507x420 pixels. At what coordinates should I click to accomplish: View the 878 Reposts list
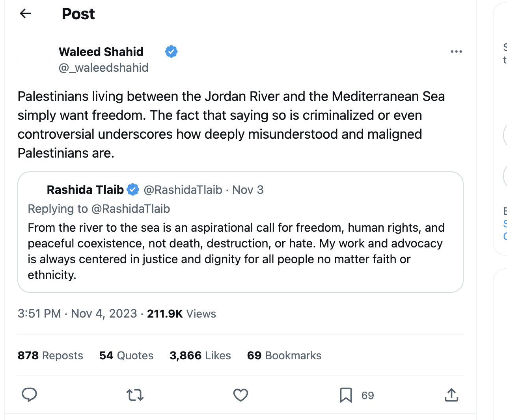(x=50, y=355)
